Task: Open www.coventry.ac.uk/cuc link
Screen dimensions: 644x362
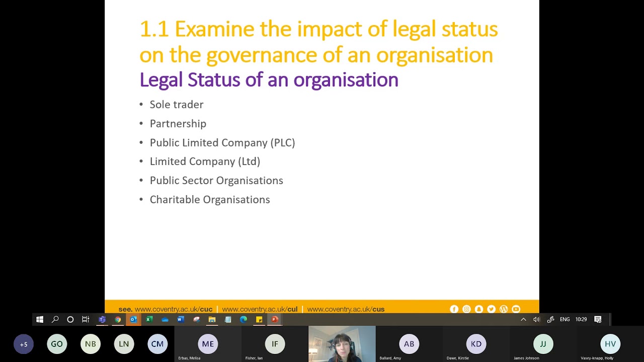Action: point(174,309)
